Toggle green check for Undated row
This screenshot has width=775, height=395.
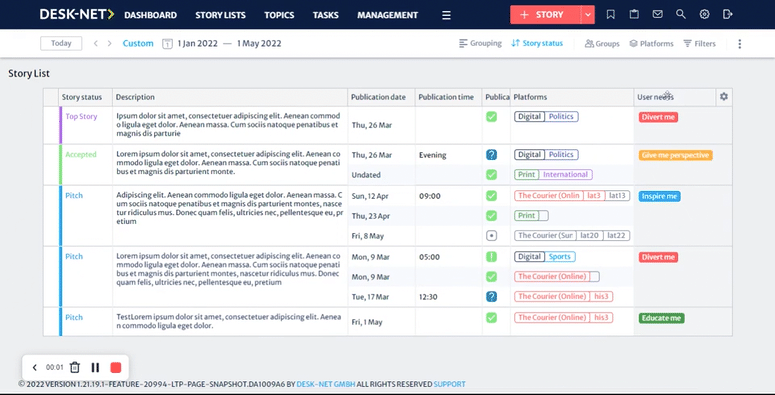point(491,175)
